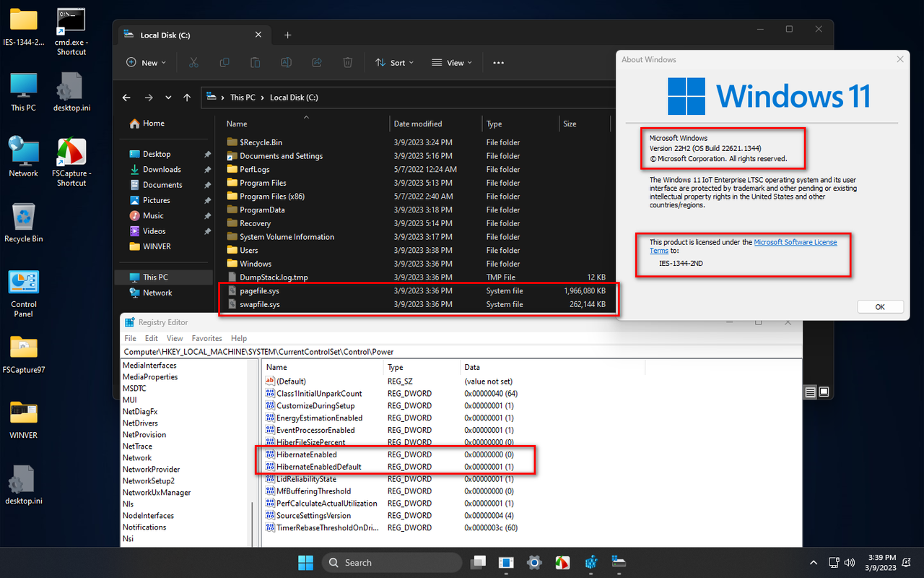Switch Explorer to details view button
This screenshot has height=578, width=924.
tap(811, 392)
